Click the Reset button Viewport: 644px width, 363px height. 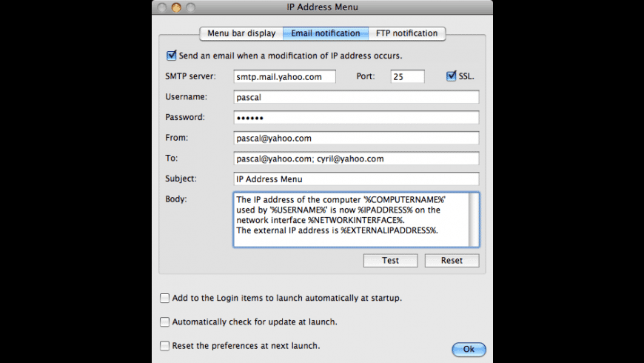click(452, 261)
